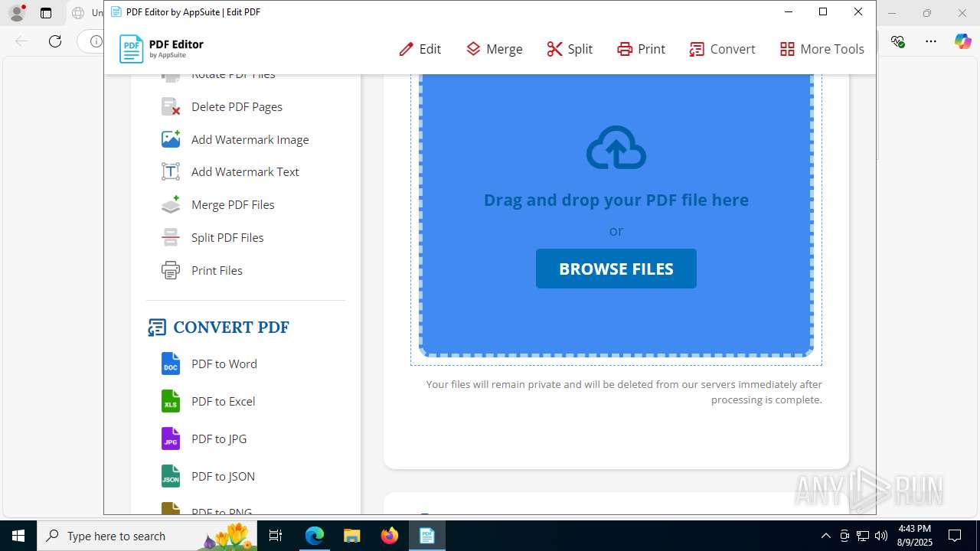Click the PDF to Excel XLS icon
The width and height of the screenshot is (980, 551).
coord(171,401)
